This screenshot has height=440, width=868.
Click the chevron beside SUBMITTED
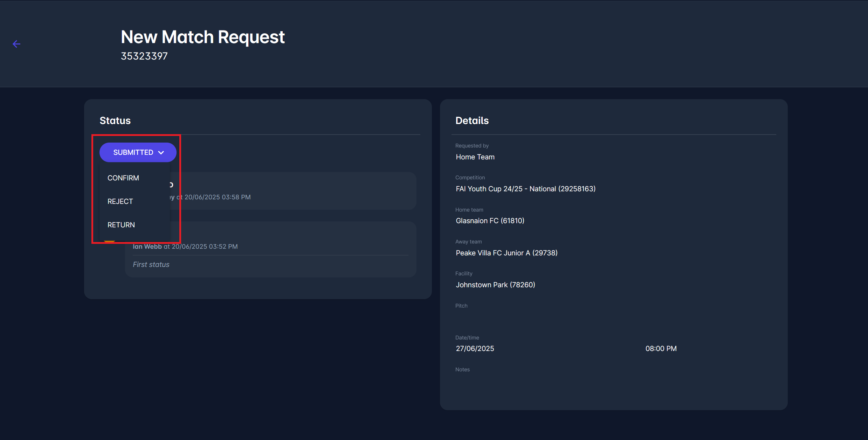(161, 153)
